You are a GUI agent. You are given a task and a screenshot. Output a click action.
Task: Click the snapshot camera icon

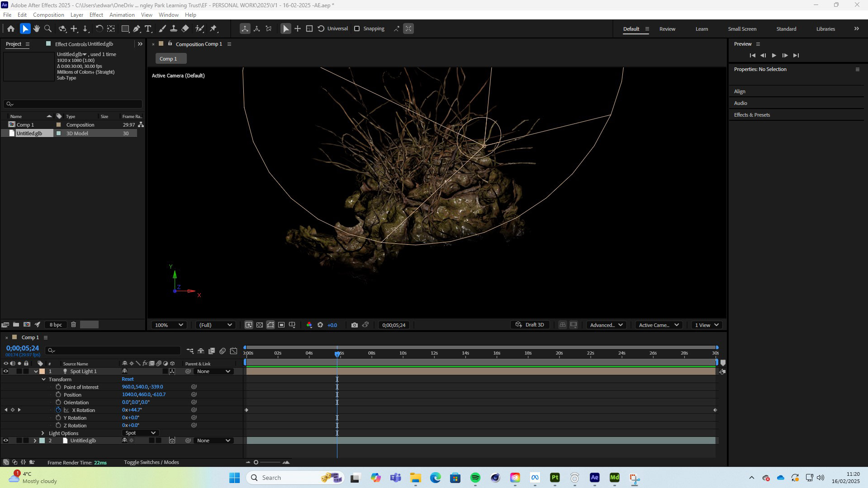tap(355, 325)
